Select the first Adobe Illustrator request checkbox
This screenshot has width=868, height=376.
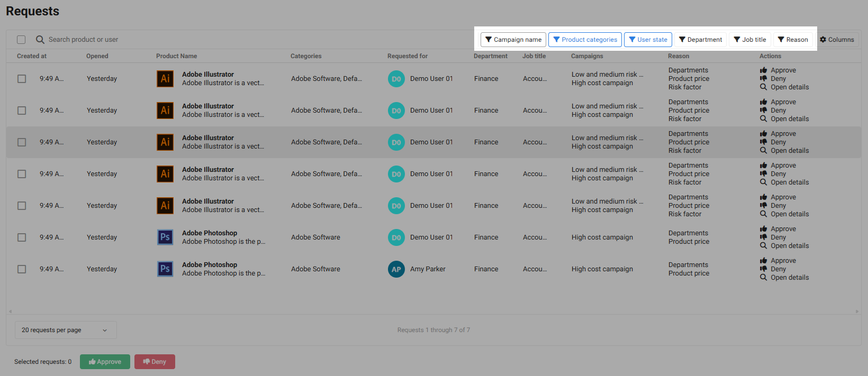click(22, 79)
